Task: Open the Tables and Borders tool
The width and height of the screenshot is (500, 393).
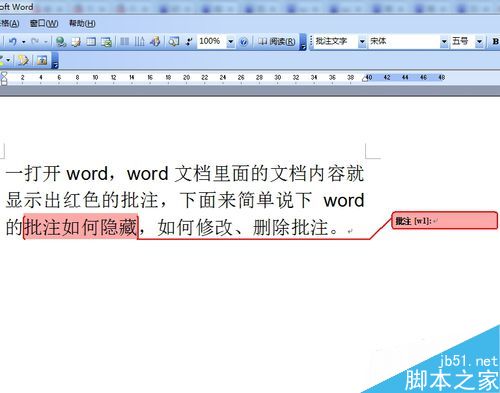Action: [76, 42]
